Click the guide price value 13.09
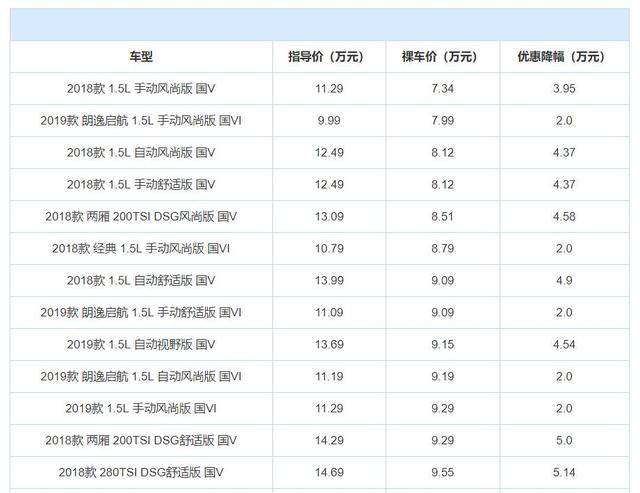 click(329, 217)
